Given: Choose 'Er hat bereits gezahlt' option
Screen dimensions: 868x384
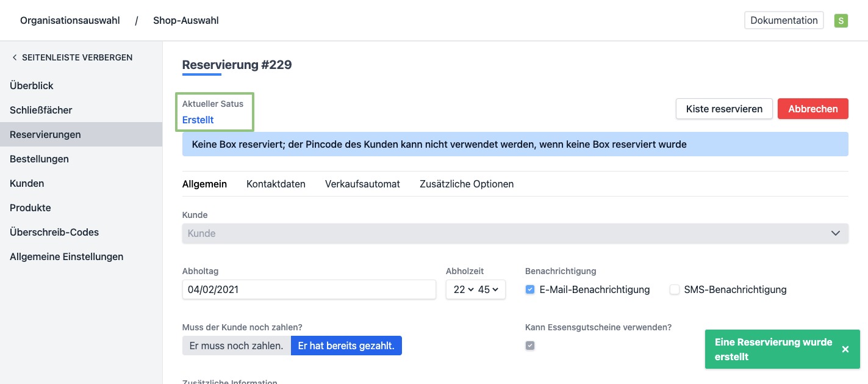Looking at the screenshot, I should click(x=346, y=346).
